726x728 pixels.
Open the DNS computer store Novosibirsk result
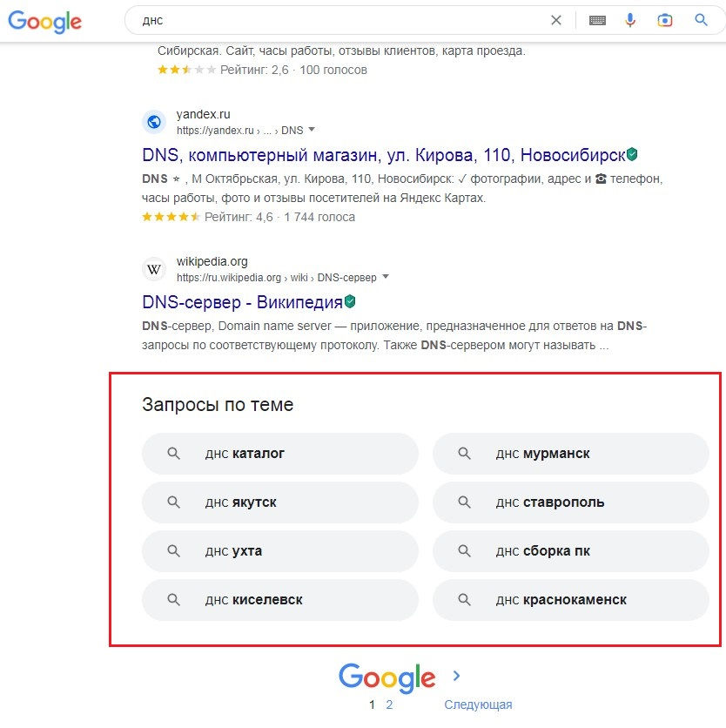pyautogui.click(x=383, y=155)
